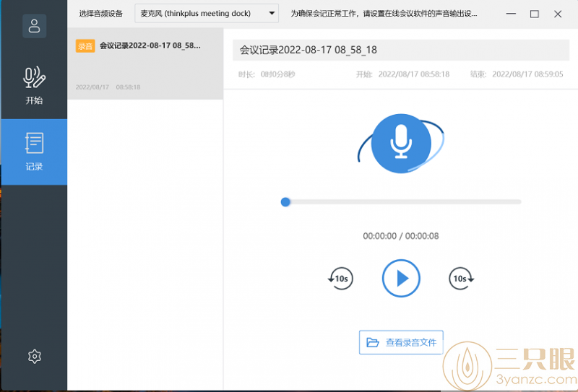Click the user profile avatar icon
Viewport: 578px width, 392px height.
click(x=34, y=26)
